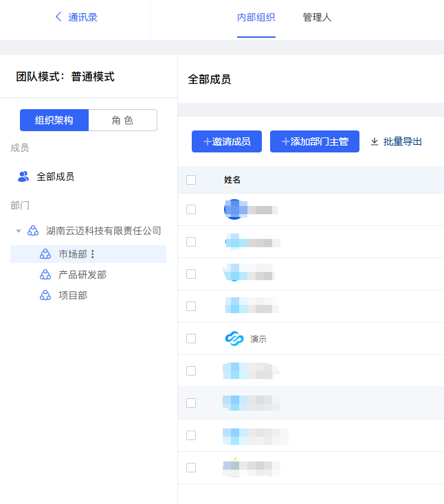
Task: Click the 产品研发部 department icon
Action: coord(45,275)
